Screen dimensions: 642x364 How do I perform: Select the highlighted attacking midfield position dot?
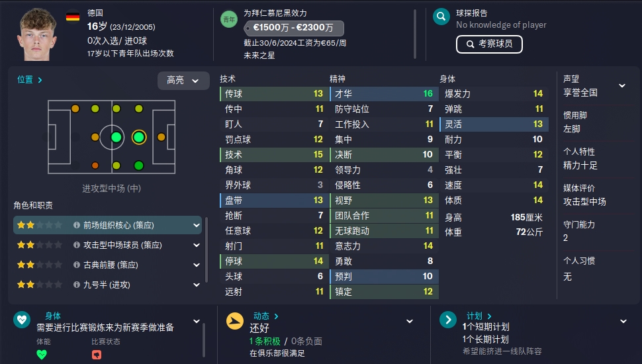tap(139, 137)
